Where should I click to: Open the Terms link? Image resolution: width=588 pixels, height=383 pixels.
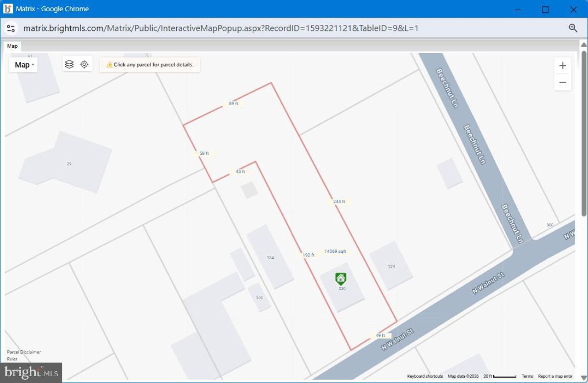click(x=527, y=376)
